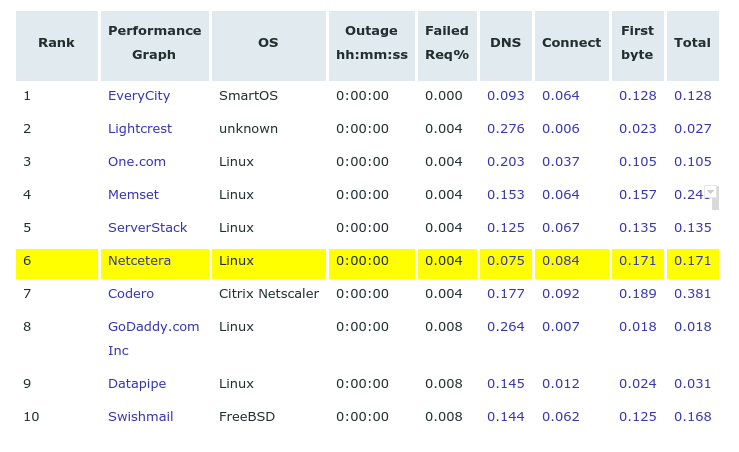Click the Failed Req% column header
The image size is (739, 452).
coord(447,43)
